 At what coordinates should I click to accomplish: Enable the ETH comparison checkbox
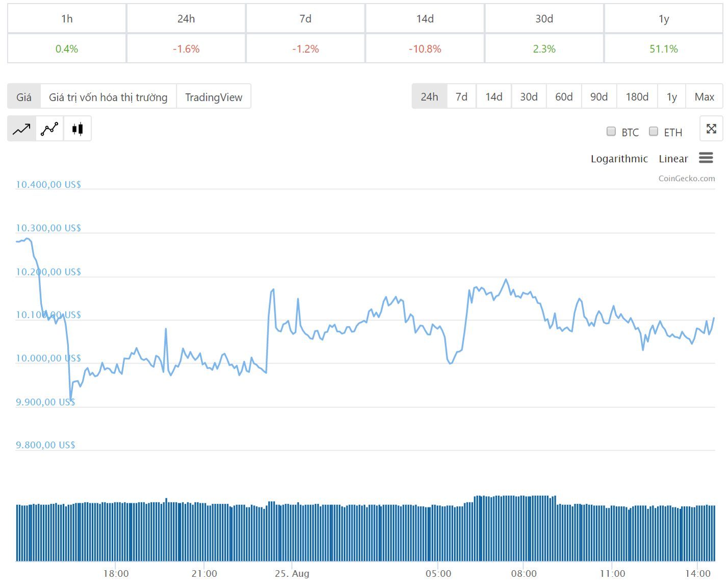coord(653,132)
